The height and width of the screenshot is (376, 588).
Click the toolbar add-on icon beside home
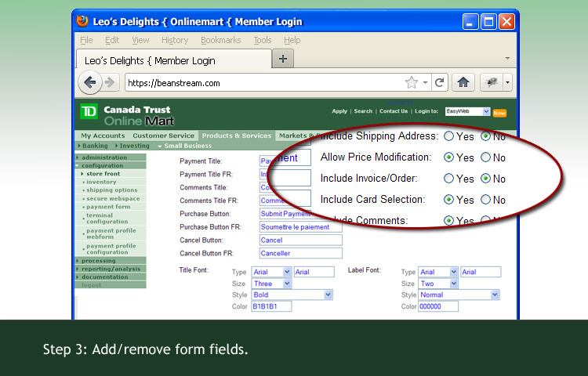(492, 82)
